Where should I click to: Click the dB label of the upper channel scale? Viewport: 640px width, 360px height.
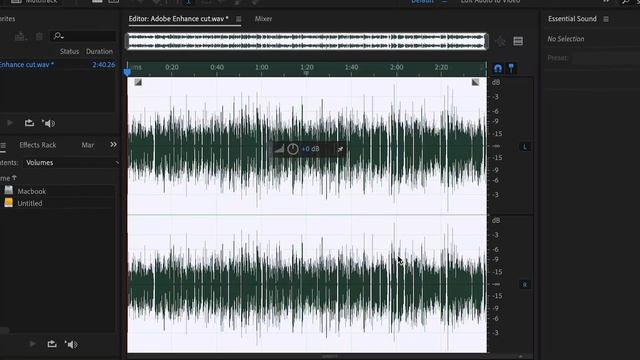tap(496, 82)
